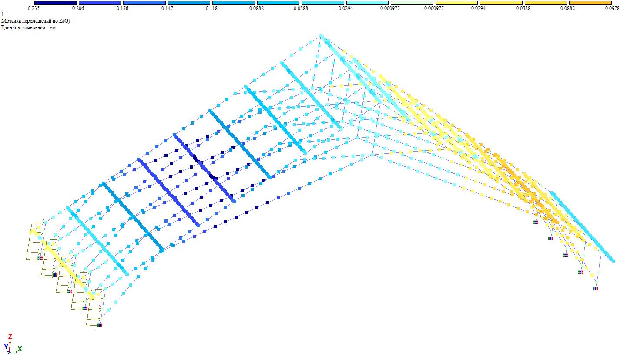Select the legend swatch between -0.206 and -0.176
Screen dimensions: 644x361
point(100,3)
